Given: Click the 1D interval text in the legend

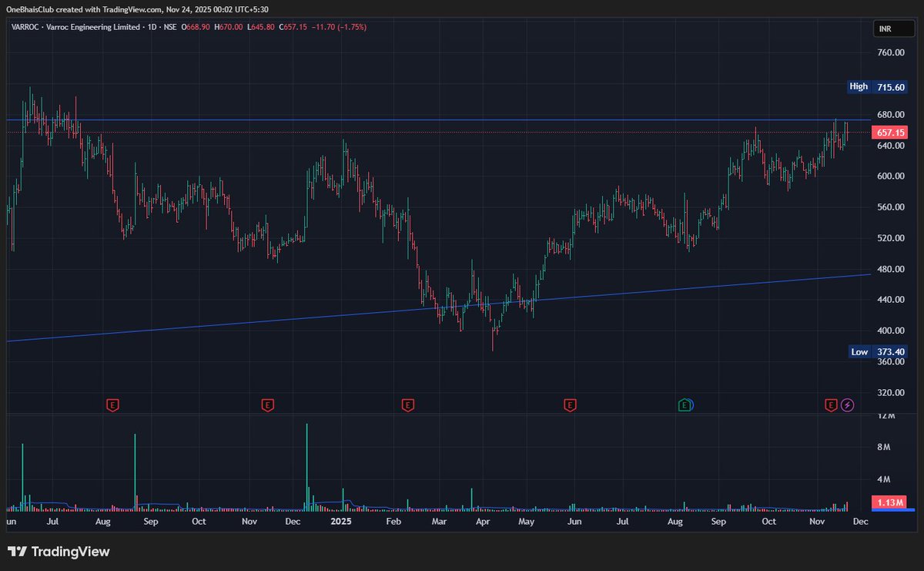Looking at the screenshot, I should pyautogui.click(x=151, y=26).
